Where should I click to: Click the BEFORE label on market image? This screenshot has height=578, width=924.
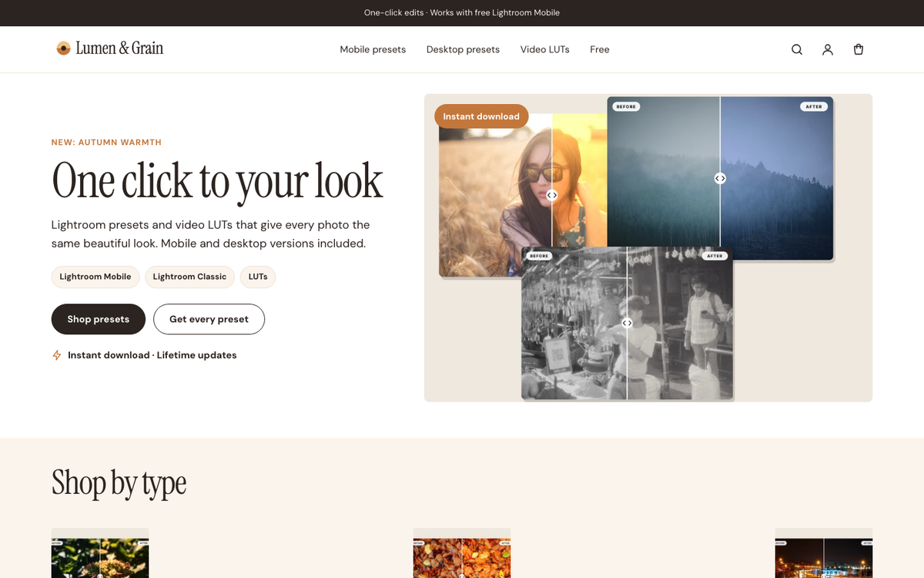tap(539, 256)
